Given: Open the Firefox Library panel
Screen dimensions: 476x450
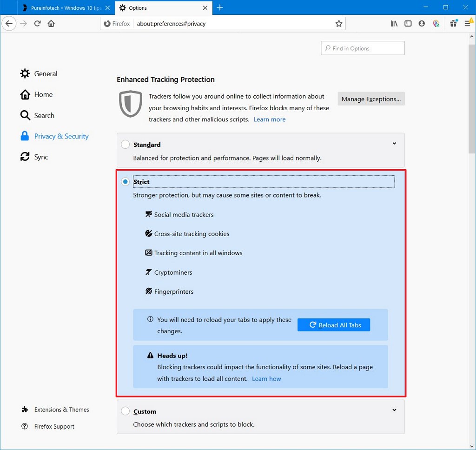Looking at the screenshot, I should (x=394, y=23).
